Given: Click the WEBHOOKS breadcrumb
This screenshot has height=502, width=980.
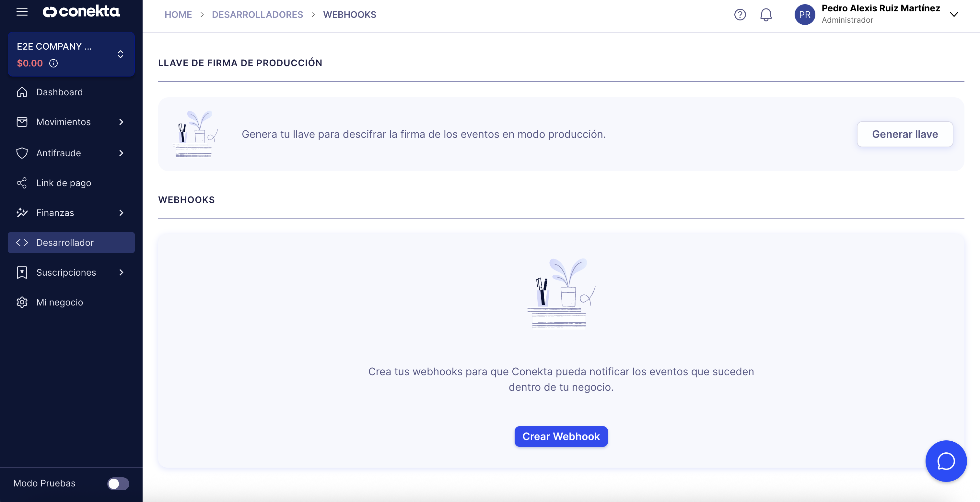Looking at the screenshot, I should 349,15.
